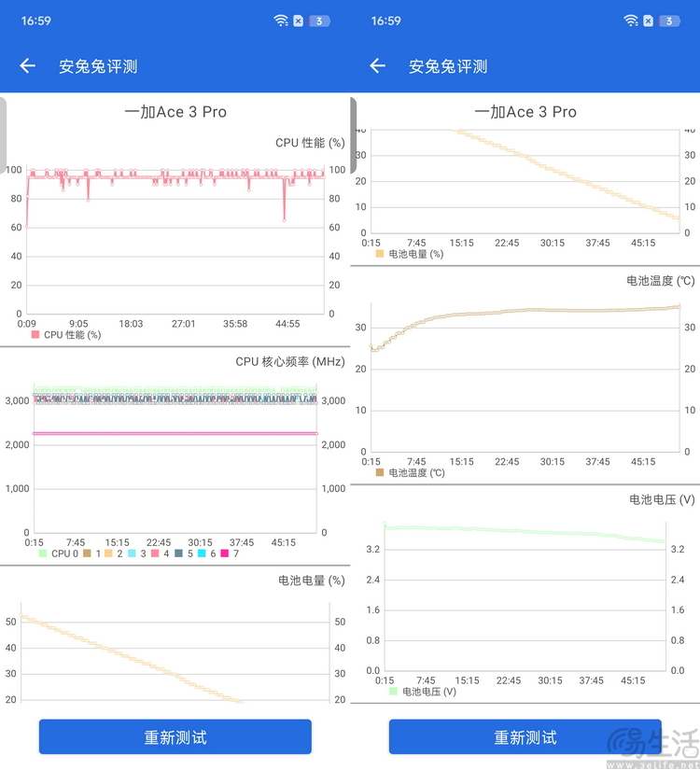Tap the battery level chart on the right screen
Viewport: 700px width, 770px height.
point(525,181)
